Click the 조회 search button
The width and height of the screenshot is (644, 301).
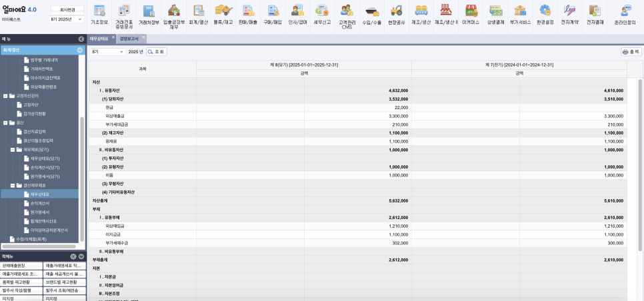click(x=157, y=52)
